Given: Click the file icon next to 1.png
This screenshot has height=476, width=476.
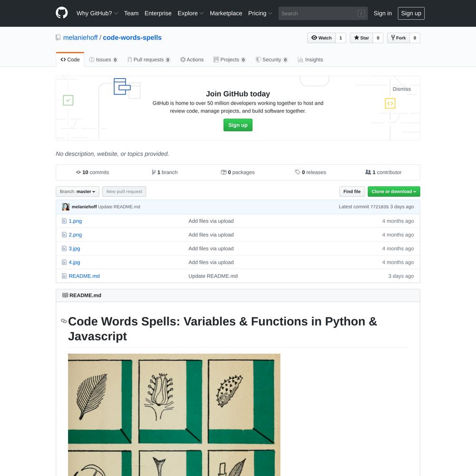Looking at the screenshot, I should coord(64,221).
